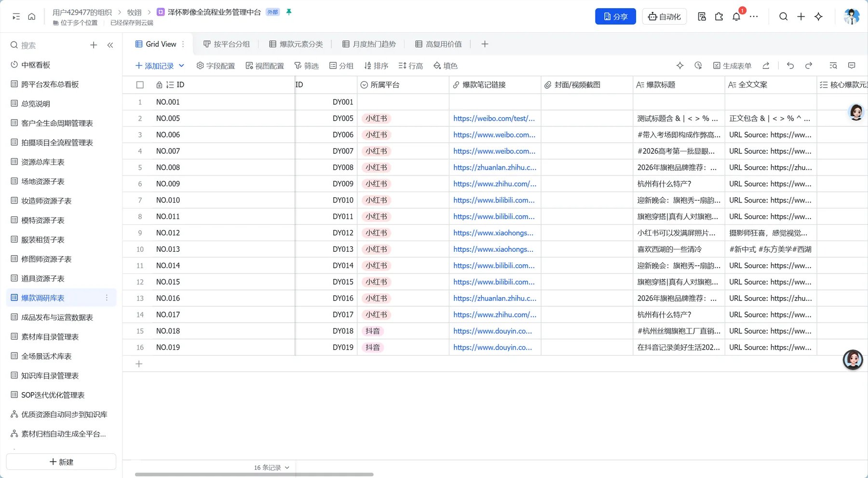This screenshot has height=478, width=868.
Task: Click the plus icon in the top bar
Action: (801, 16)
